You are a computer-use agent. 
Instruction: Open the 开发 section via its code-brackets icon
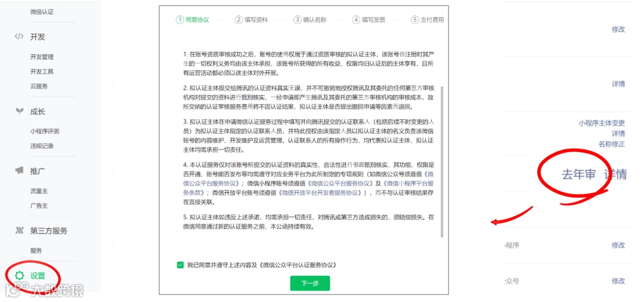(19, 36)
